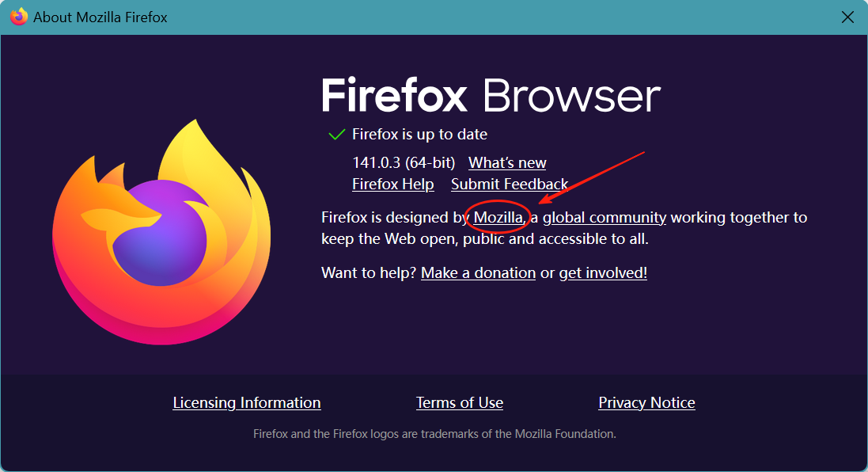Viewport: 868px width, 472px height.
Task: Open the What's new link
Action: pos(507,163)
